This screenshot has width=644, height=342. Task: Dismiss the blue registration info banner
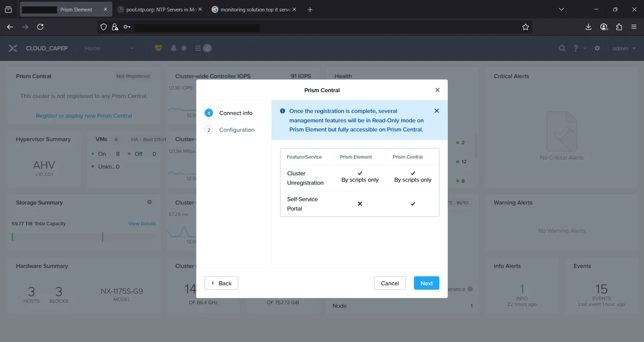click(x=437, y=111)
